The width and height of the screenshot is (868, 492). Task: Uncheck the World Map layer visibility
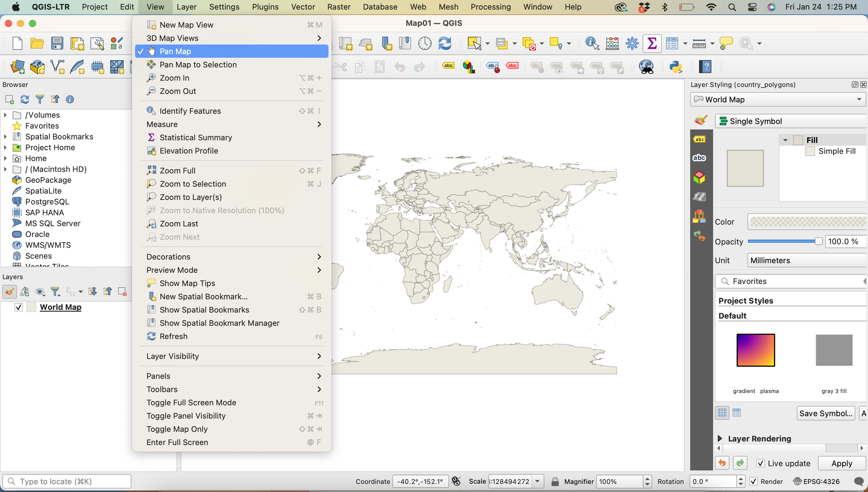click(18, 307)
